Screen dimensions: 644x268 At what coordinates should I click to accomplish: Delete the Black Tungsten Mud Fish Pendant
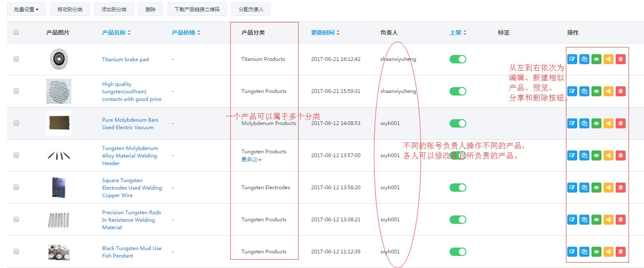[x=620, y=251]
